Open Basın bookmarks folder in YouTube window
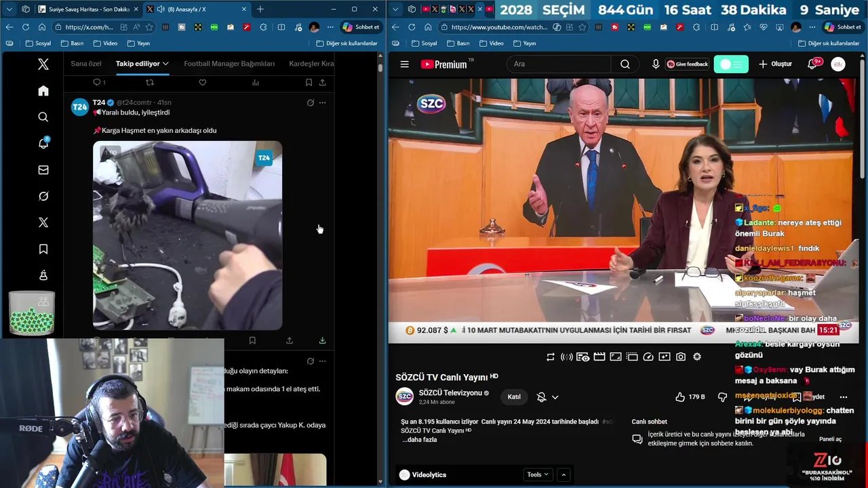 pos(458,43)
